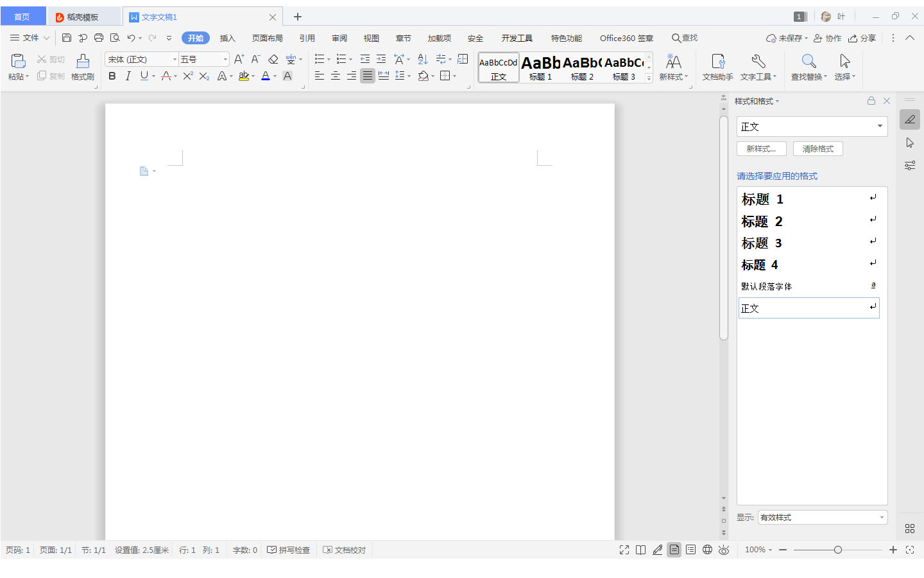The height and width of the screenshot is (578, 924).
Task: Switch to the 引用 tab
Action: (307, 38)
